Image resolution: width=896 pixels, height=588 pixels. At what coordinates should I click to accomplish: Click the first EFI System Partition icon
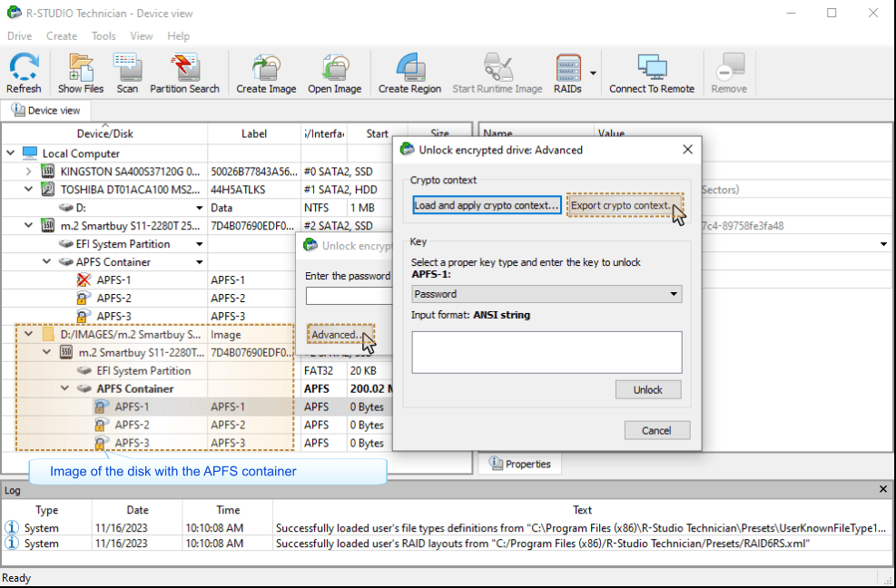tap(66, 244)
